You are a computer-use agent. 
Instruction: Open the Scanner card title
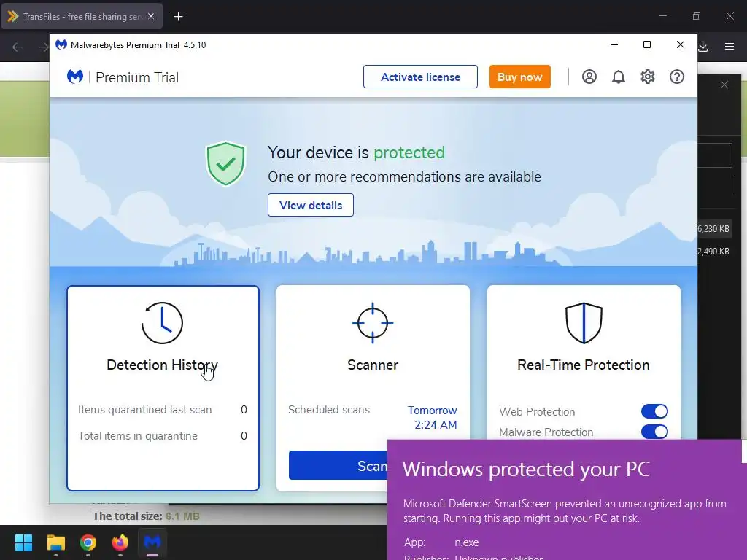coord(373,365)
